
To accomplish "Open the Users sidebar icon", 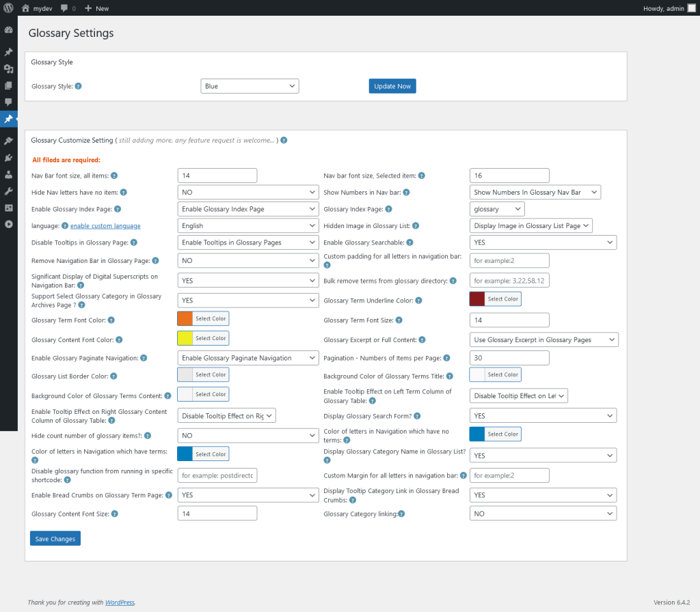I will pyautogui.click(x=8, y=174).
